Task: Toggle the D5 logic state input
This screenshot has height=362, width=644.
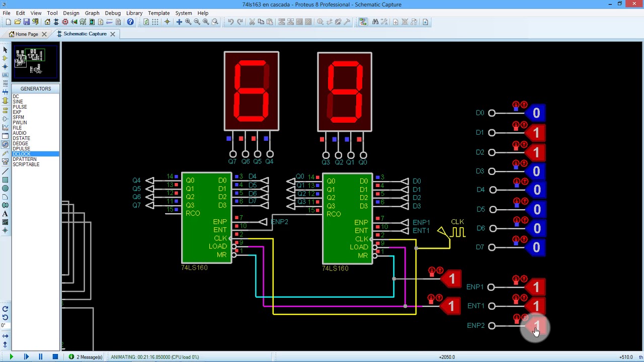Action: tap(536, 210)
